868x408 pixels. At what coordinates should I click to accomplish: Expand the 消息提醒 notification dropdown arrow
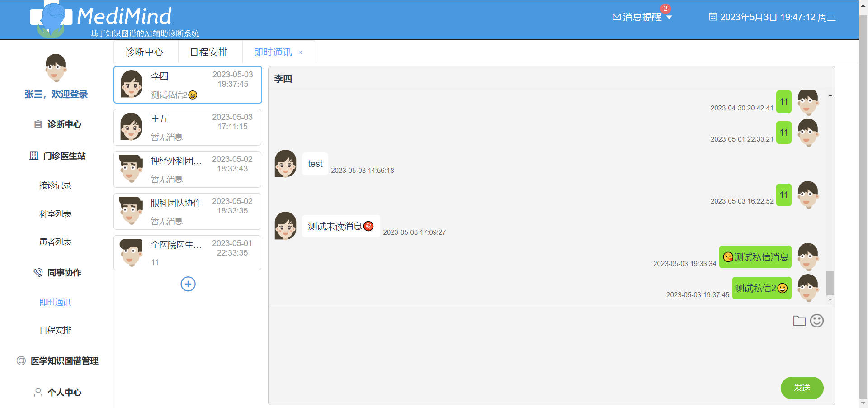[670, 17]
